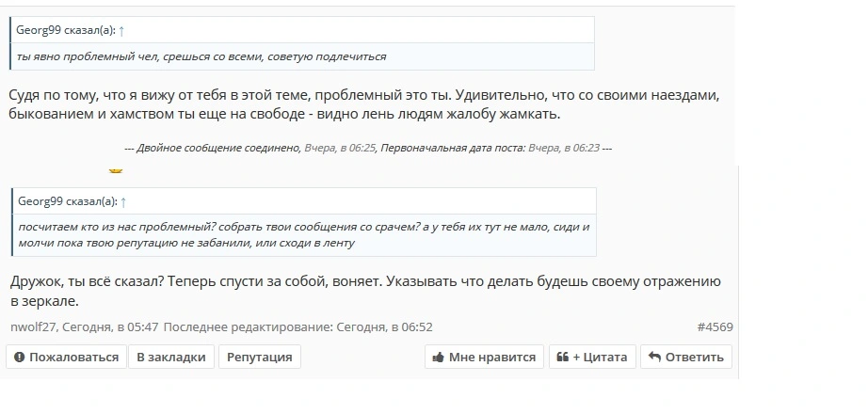
Task: Click reply arrow icon on Ответить button
Action: point(654,357)
